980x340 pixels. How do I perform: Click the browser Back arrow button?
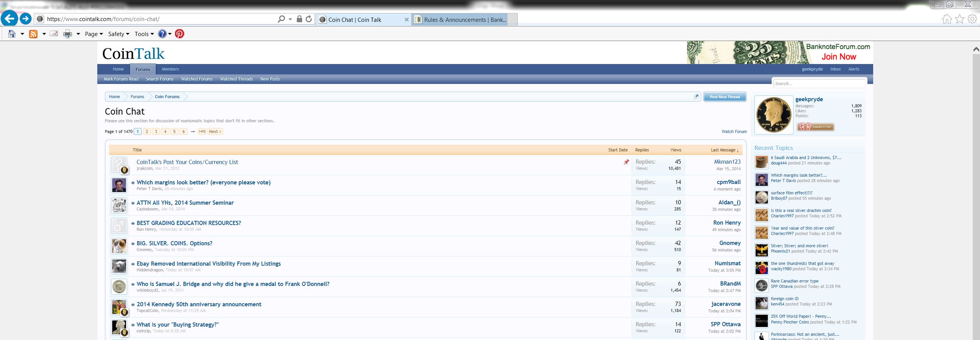tap(9, 18)
